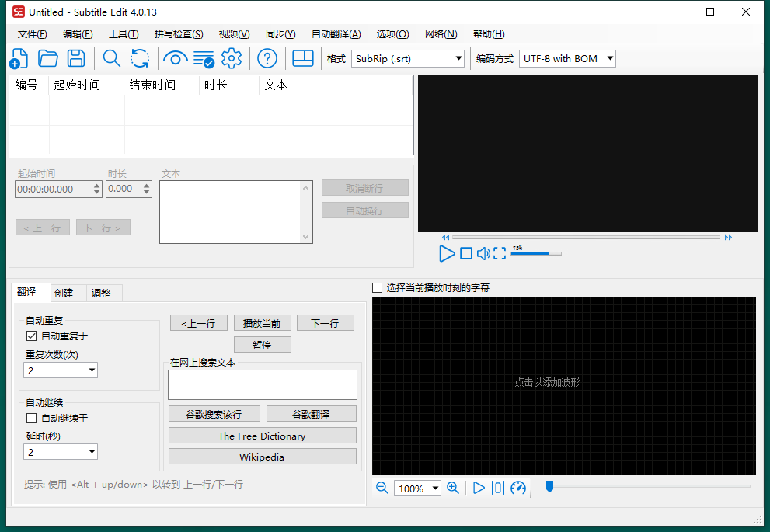Screen dimensions: 770x532
Task: Click the 播放当前 button
Action: tap(262, 323)
